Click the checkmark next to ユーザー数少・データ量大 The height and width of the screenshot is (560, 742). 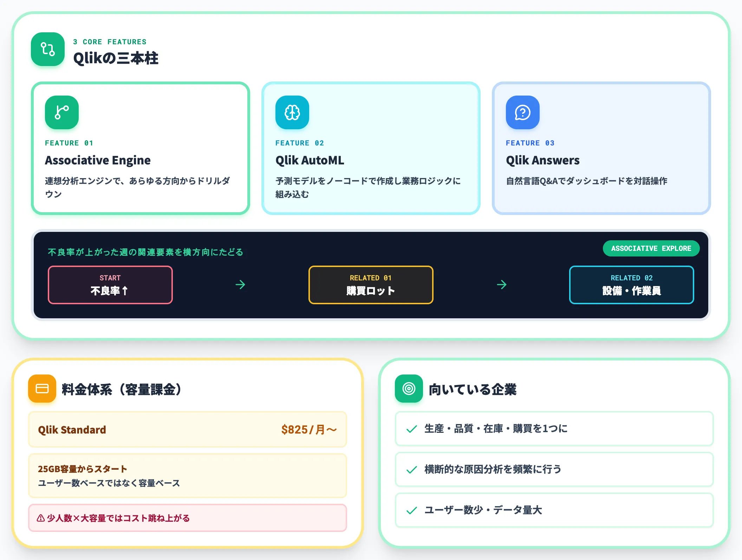[x=411, y=510]
